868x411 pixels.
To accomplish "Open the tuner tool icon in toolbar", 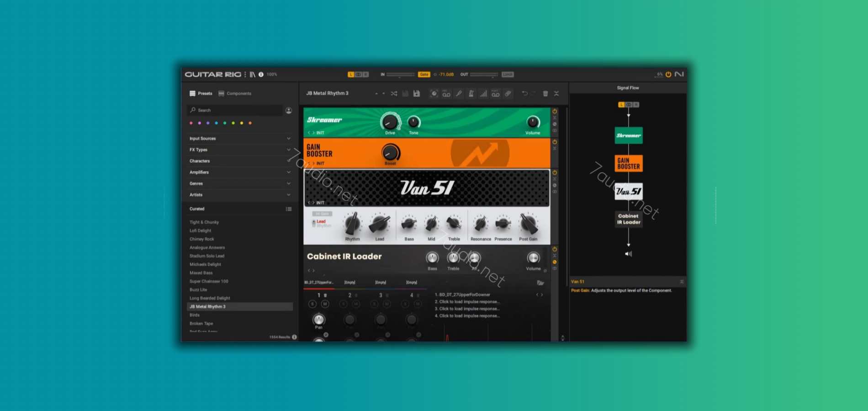I will (459, 94).
